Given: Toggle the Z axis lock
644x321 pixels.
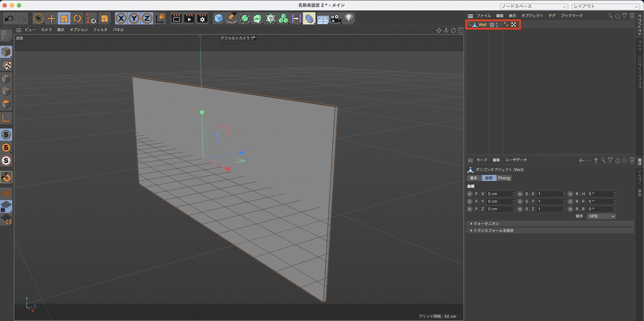Looking at the screenshot, I should [x=147, y=19].
